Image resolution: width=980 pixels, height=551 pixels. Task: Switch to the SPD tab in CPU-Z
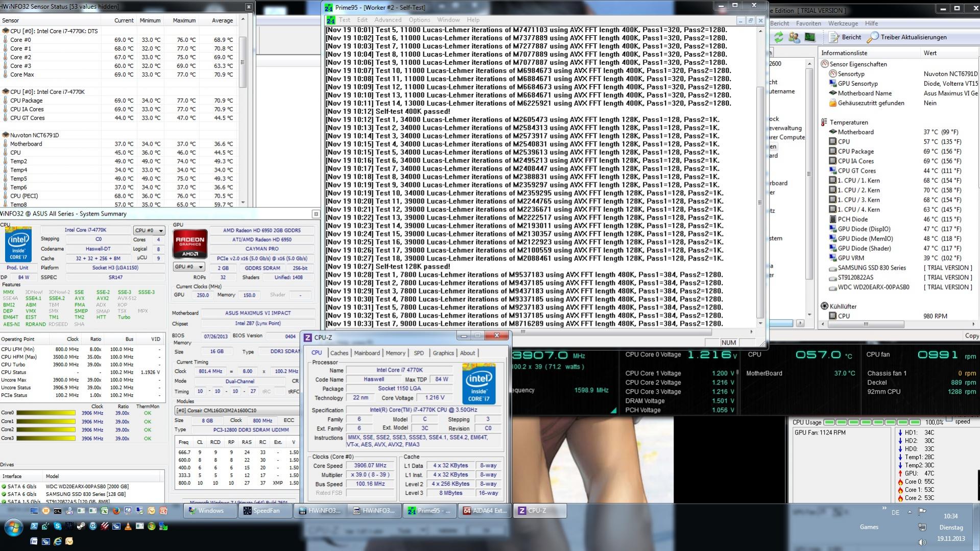419,353
